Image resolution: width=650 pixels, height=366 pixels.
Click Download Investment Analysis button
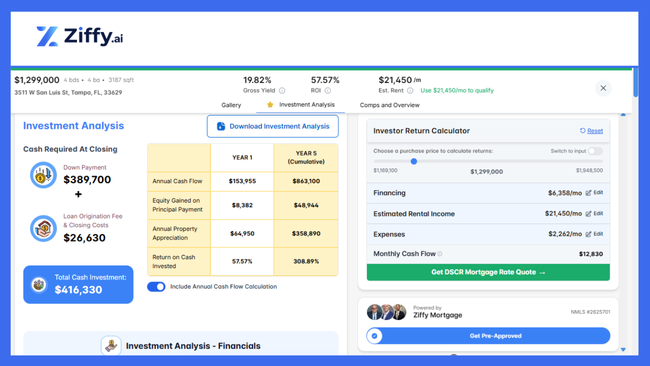273,126
